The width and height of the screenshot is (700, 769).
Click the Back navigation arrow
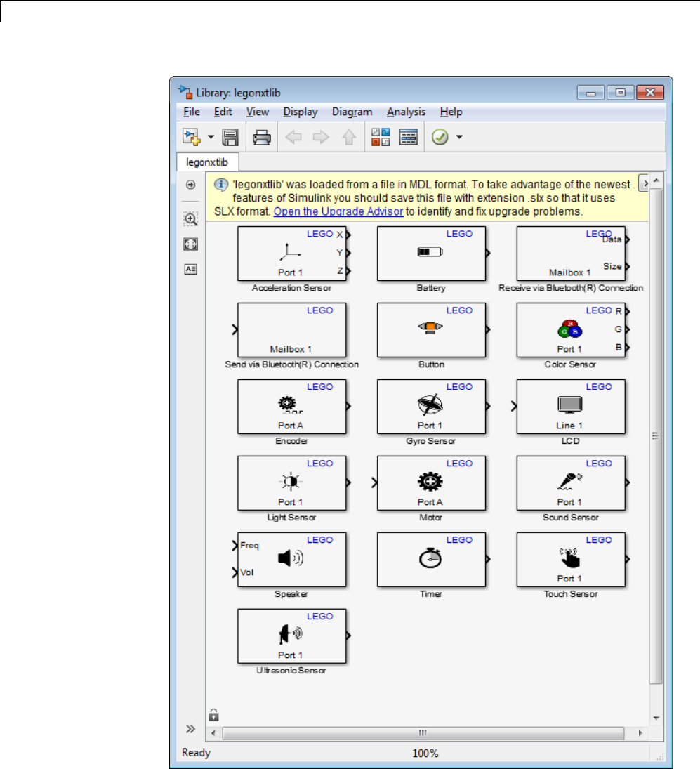(293, 138)
